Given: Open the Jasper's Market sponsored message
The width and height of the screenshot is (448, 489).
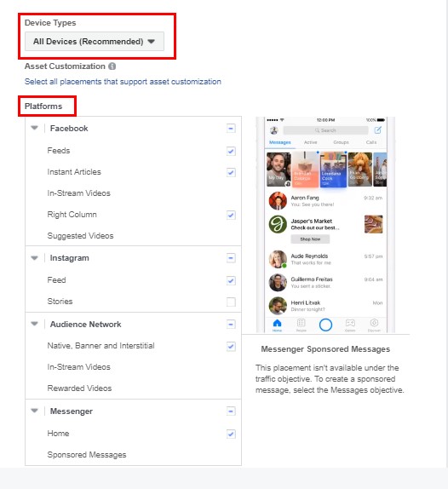Looking at the screenshot, I should pos(326,229).
